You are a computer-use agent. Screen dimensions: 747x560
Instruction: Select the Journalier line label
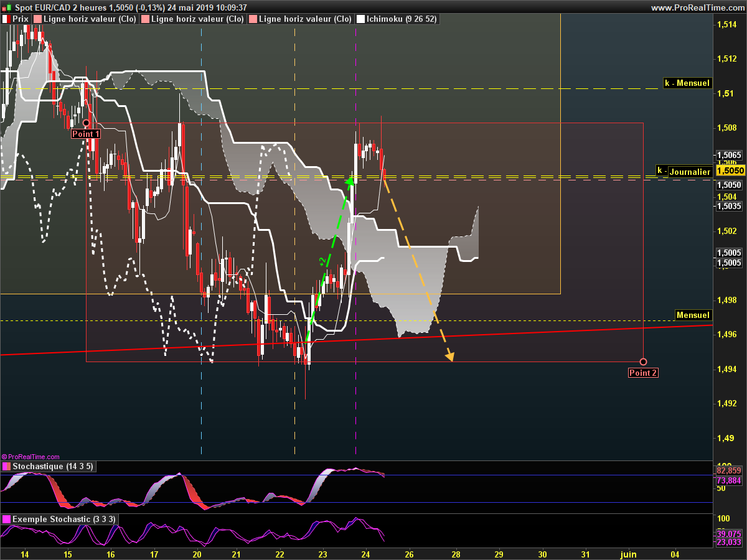(x=690, y=172)
